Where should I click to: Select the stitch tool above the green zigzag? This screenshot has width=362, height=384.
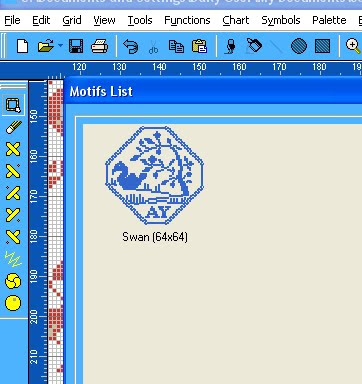click(x=13, y=237)
